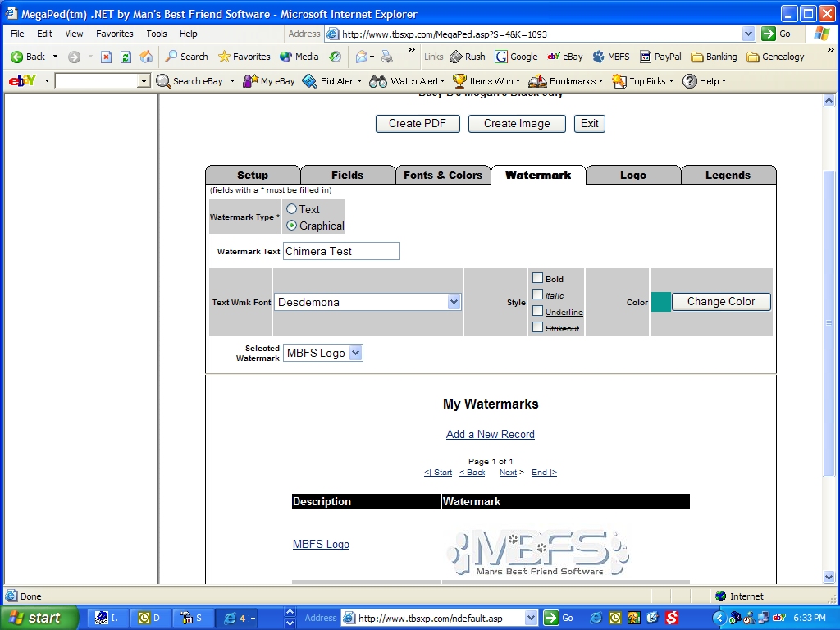This screenshot has height=630, width=840.
Task: Click the Create PDF button
Action: click(418, 124)
